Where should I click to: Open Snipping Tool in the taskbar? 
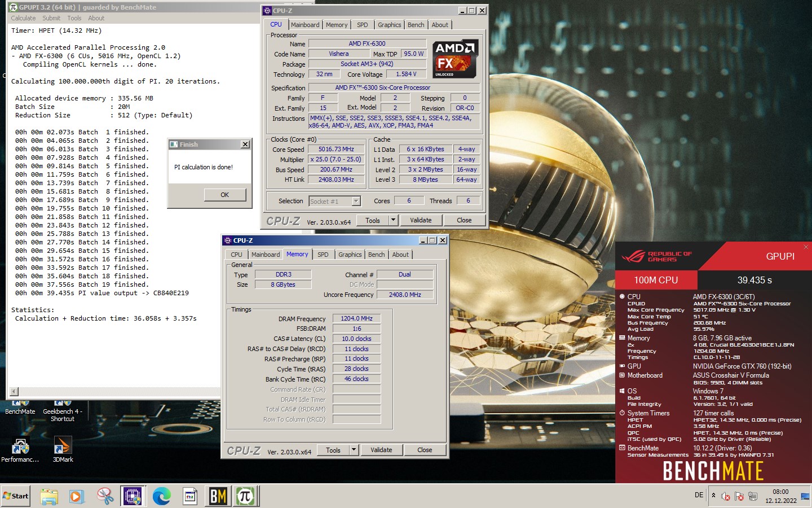pos(105,496)
